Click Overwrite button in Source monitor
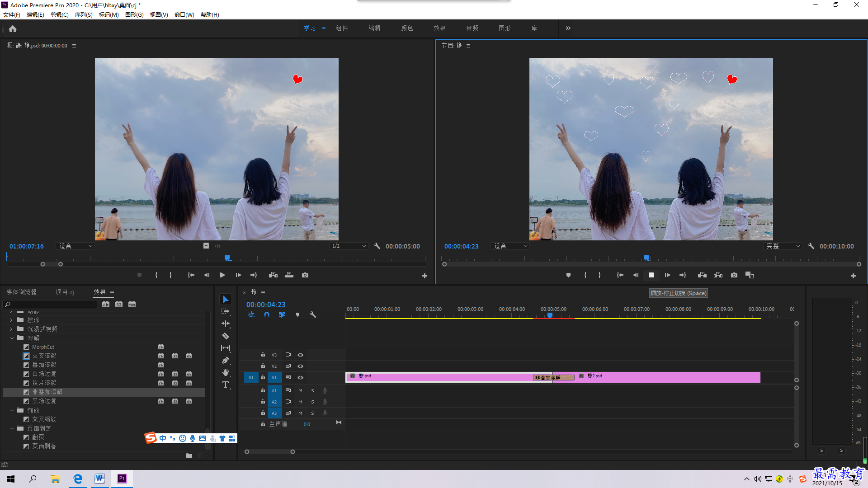868x488 pixels. coord(289,275)
